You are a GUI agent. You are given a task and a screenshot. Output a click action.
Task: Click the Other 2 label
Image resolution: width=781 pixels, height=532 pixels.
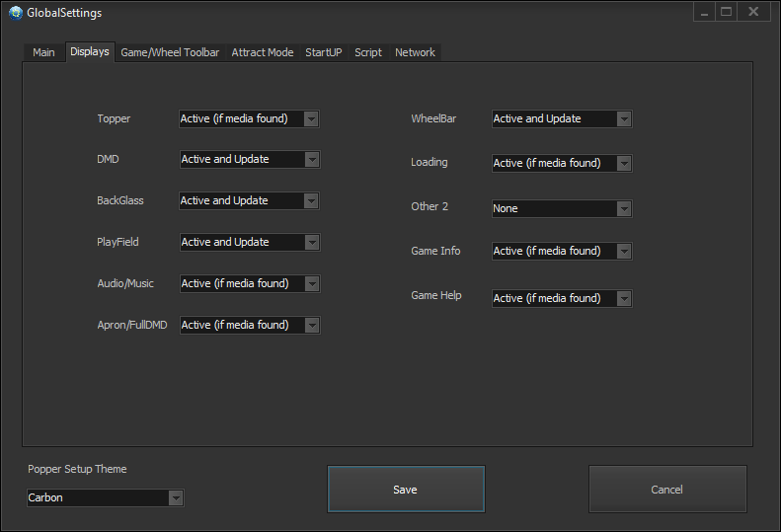coord(430,206)
